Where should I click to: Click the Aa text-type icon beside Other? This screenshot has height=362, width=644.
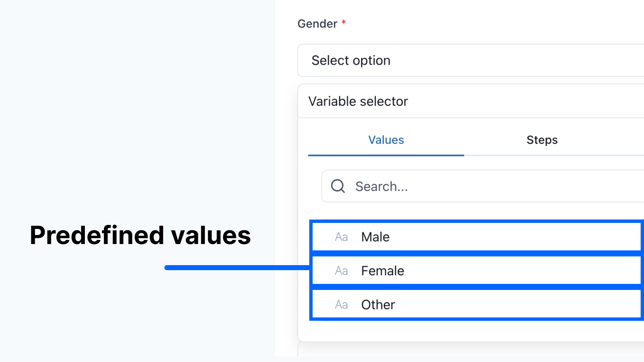click(341, 305)
